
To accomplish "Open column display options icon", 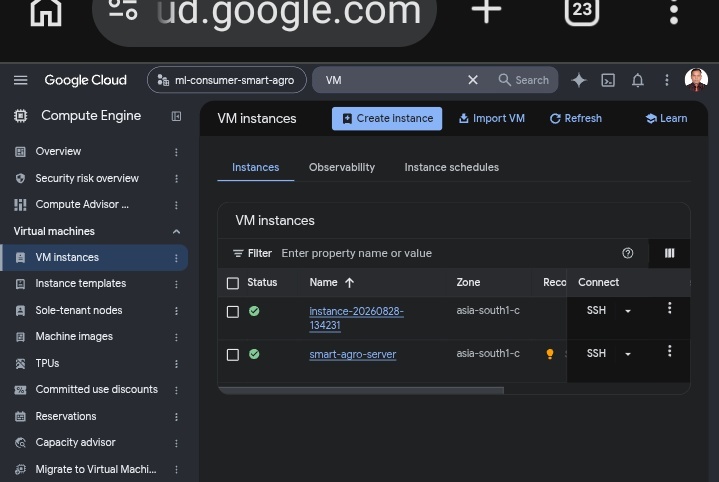I will 669,253.
